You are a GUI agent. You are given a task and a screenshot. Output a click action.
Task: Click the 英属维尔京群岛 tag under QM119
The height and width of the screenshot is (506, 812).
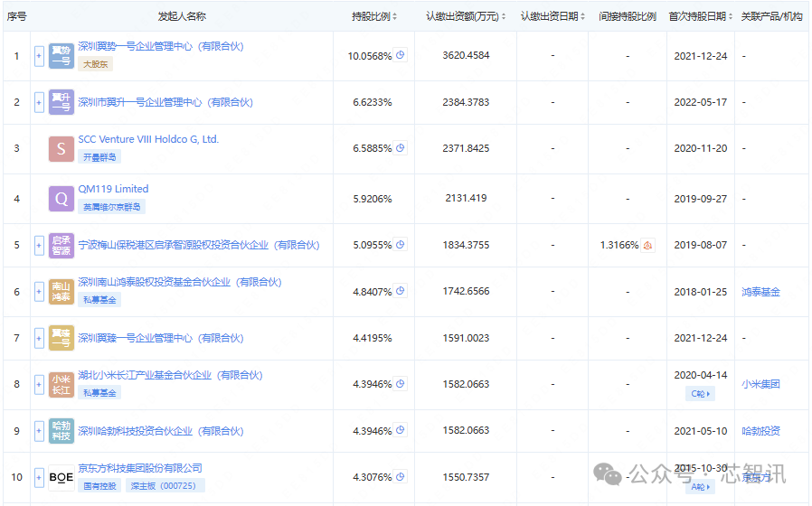[112, 207]
